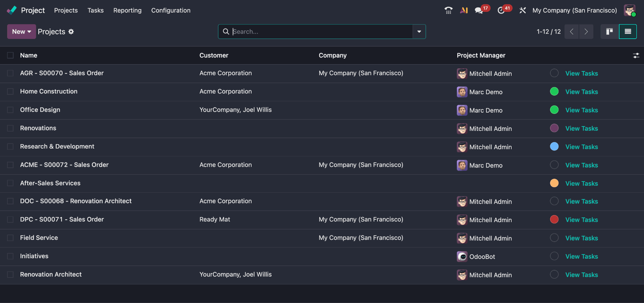
Task: Click purple status circle for Renovations
Action: click(x=554, y=128)
